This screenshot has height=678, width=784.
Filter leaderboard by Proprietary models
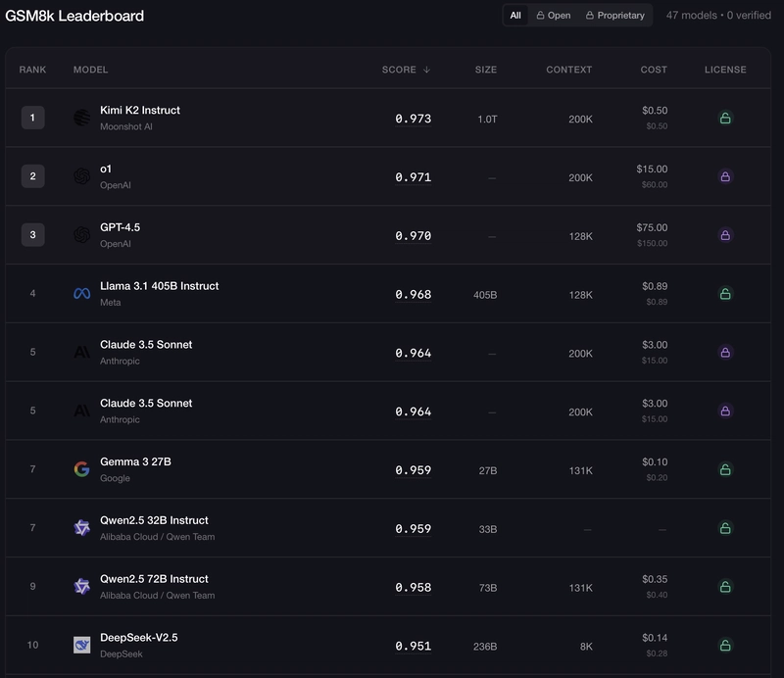pyautogui.click(x=615, y=16)
